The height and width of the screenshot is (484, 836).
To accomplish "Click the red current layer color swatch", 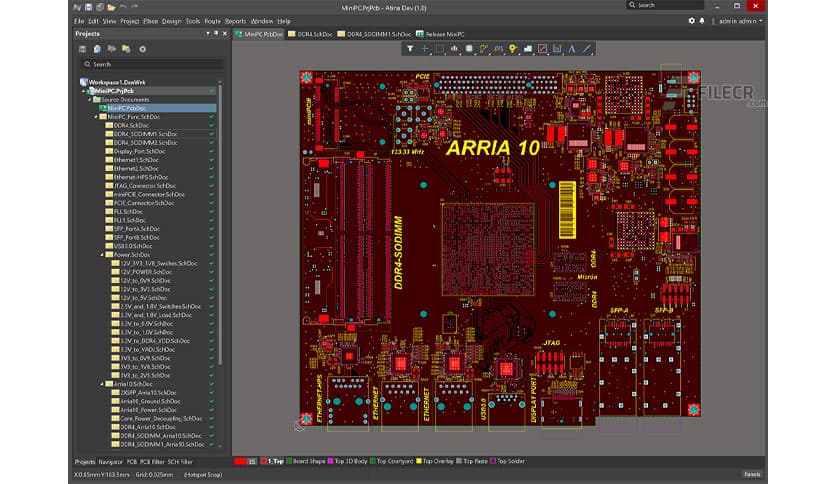I will coord(240,462).
